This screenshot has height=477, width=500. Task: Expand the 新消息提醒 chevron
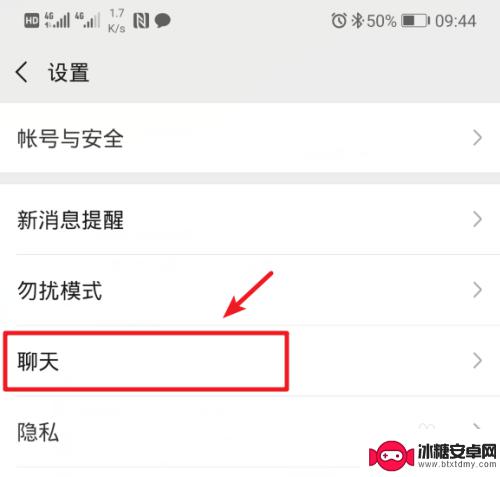click(x=477, y=220)
